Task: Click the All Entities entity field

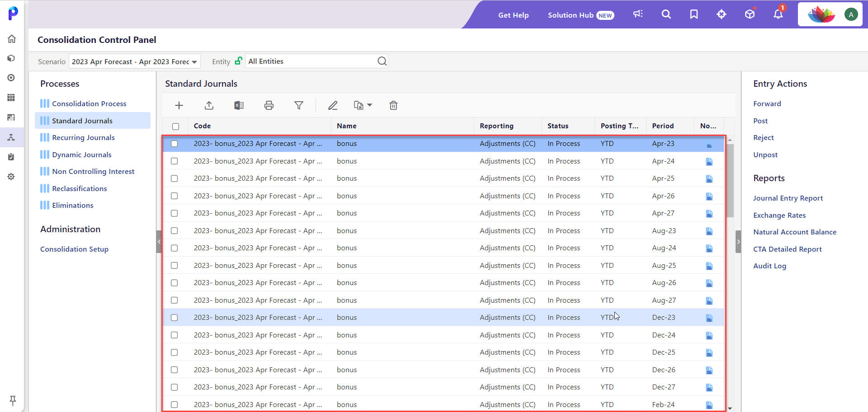Action: 316,61
